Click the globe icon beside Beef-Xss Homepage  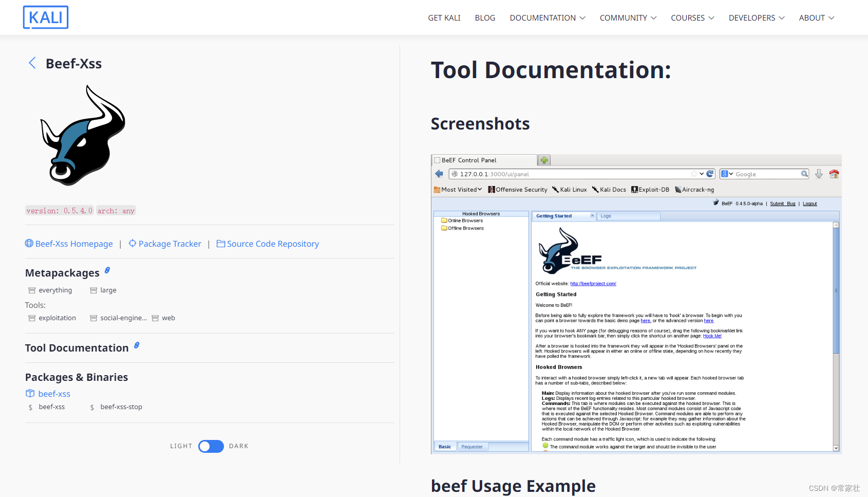click(29, 243)
